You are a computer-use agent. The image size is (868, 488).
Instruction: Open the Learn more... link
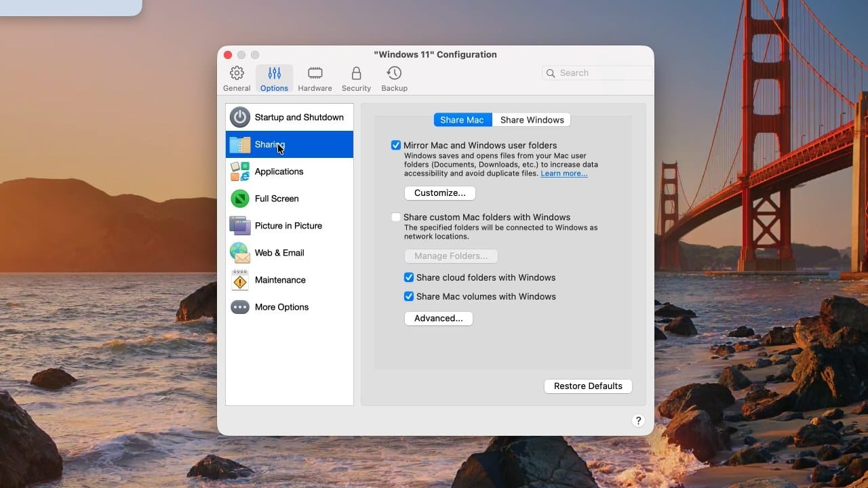564,174
